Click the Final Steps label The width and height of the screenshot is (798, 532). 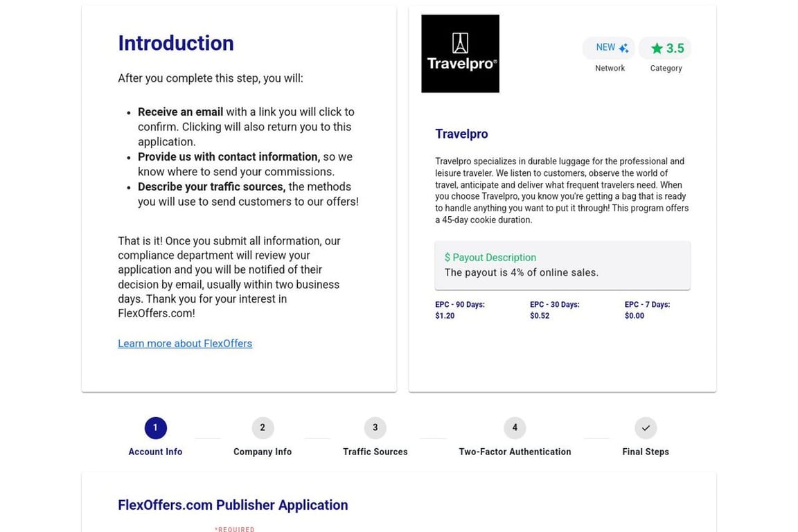646,452
